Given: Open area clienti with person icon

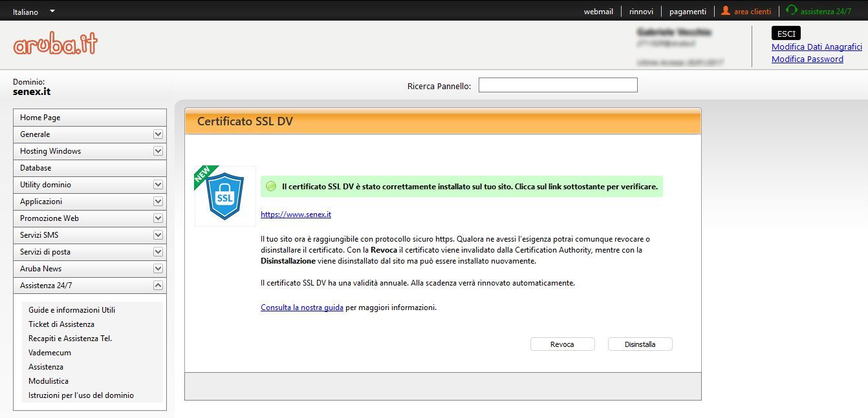Looking at the screenshot, I should click(x=746, y=11).
